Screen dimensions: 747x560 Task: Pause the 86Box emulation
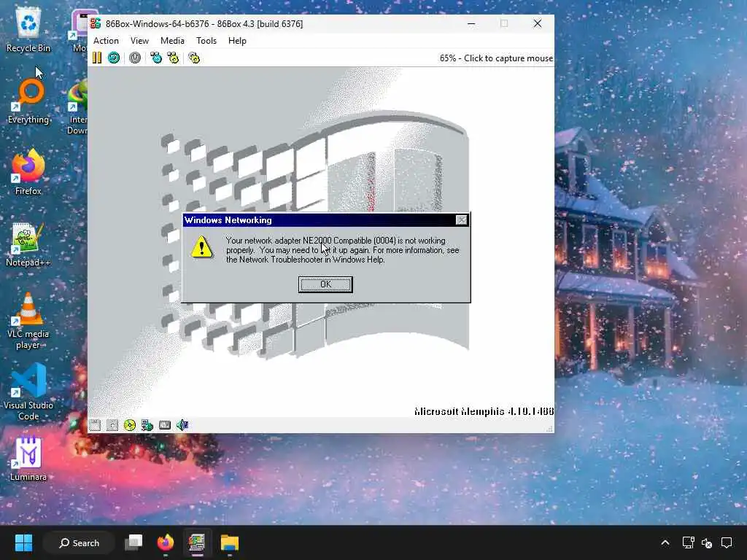pyautogui.click(x=97, y=58)
